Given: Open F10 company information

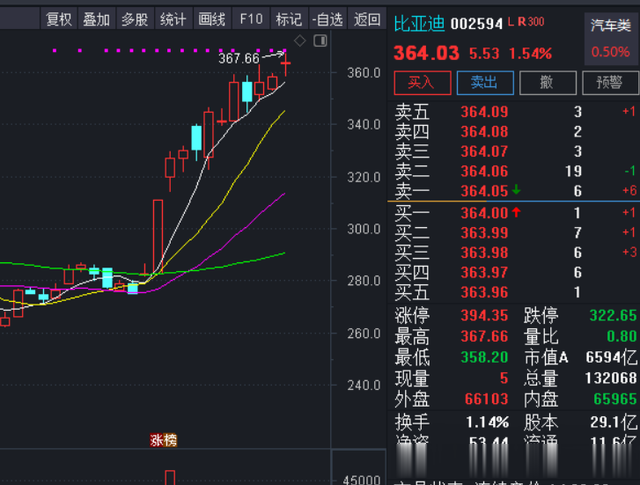Looking at the screenshot, I should (x=251, y=19).
